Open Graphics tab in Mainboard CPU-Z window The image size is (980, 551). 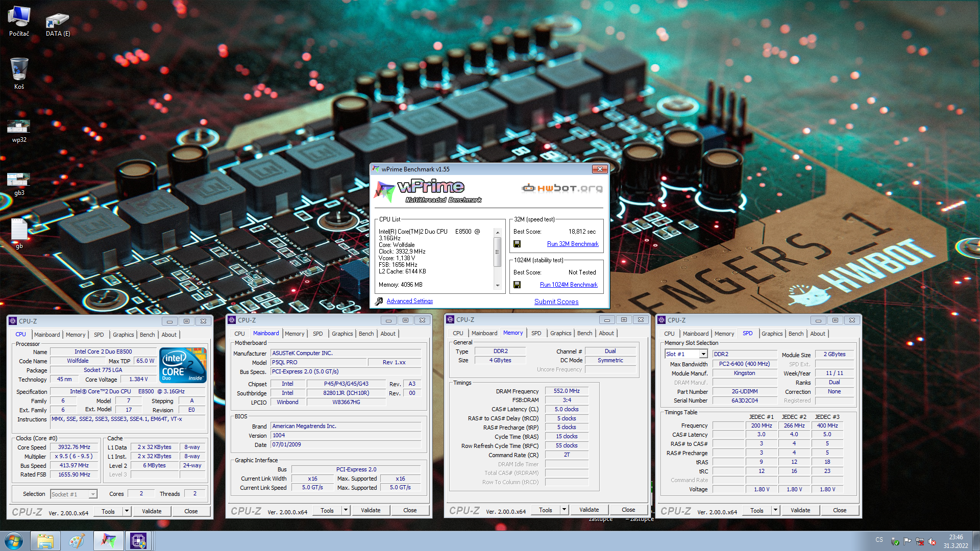[x=342, y=334]
